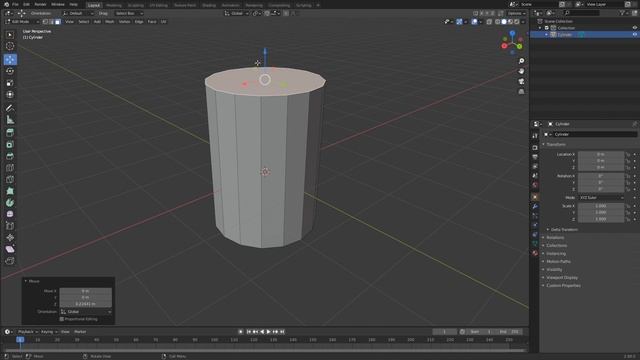Select the Bevel tool
This screenshot has height=360, width=640.
click(10, 156)
